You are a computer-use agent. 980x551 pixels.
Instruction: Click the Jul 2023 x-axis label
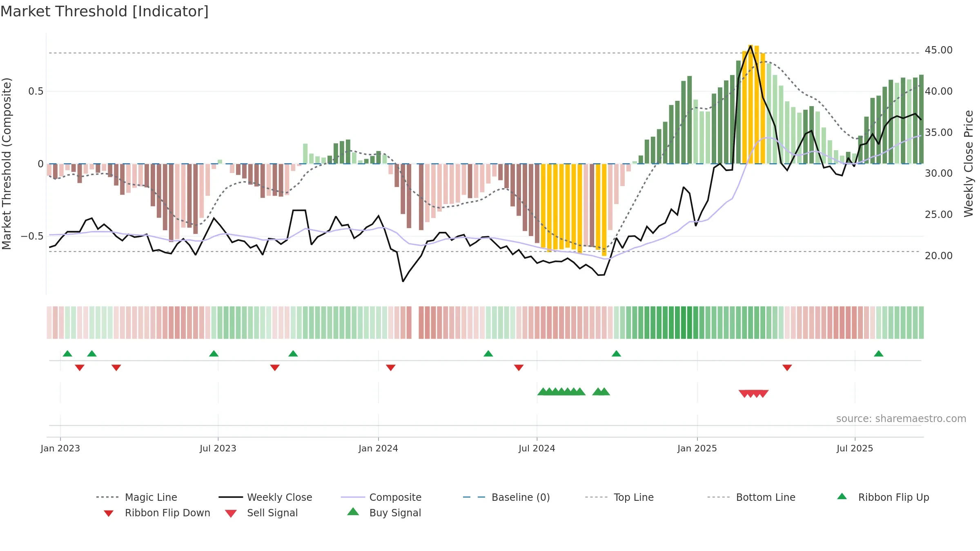[x=218, y=448]
